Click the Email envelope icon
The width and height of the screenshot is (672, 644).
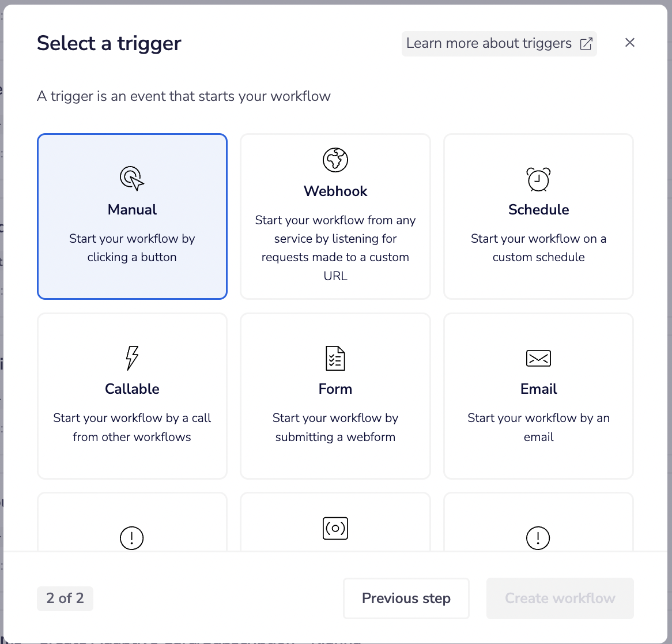[538, 358]
